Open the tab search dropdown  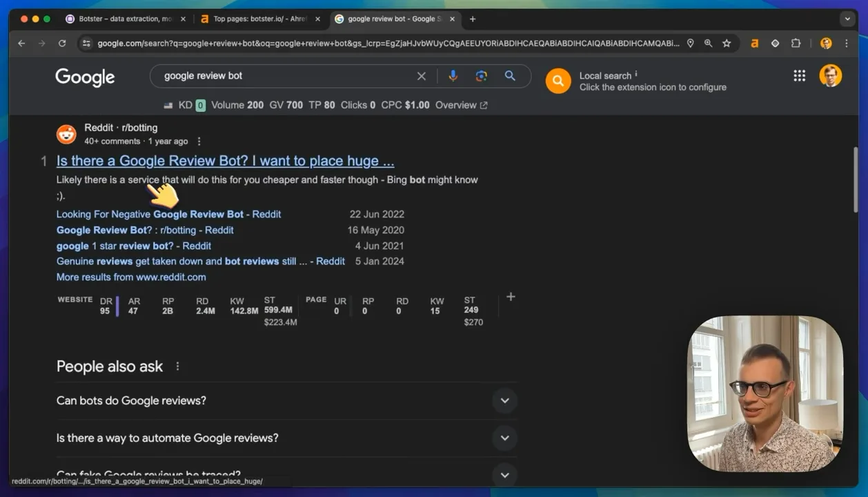847,19
